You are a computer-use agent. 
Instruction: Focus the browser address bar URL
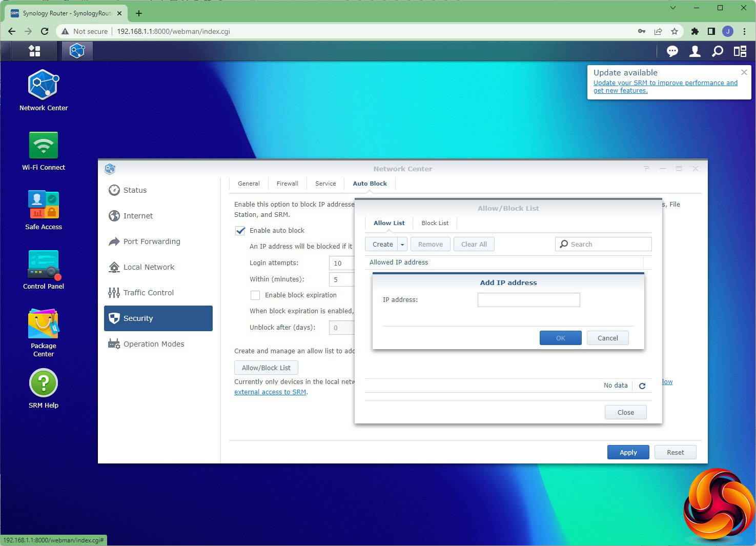[173, 31]
